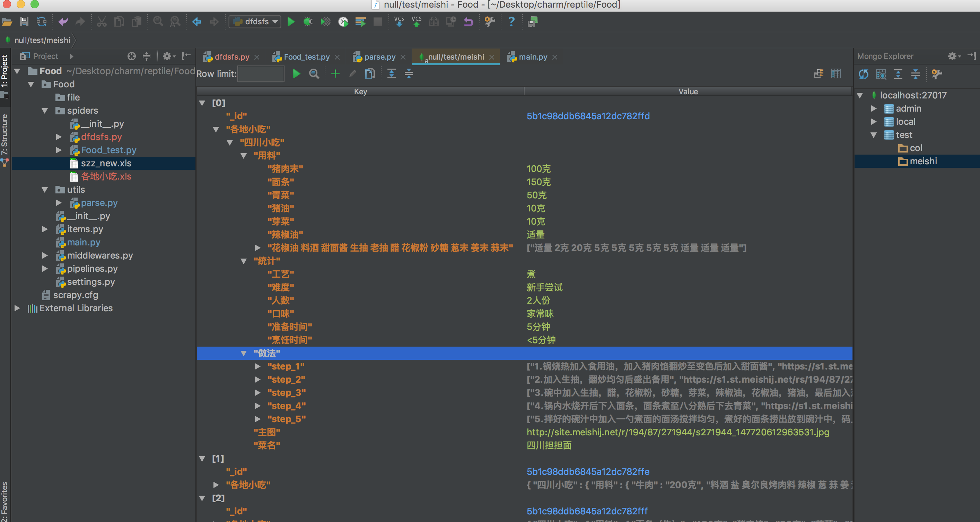Click the Find magnifier toolbar icon
The width and height of the screenshot is (980, 522).
(158, 22)
